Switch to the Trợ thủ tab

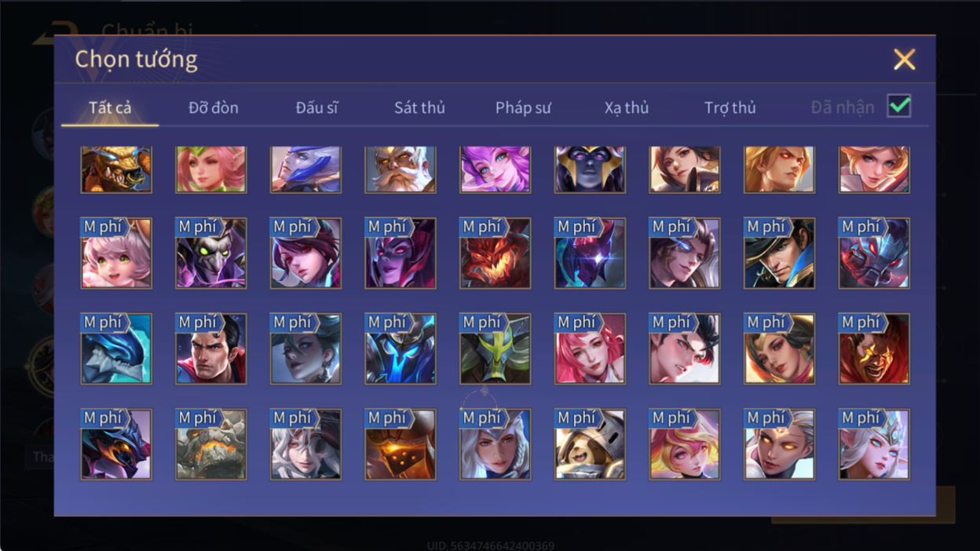pyautogui.click(x=730, y=108)
